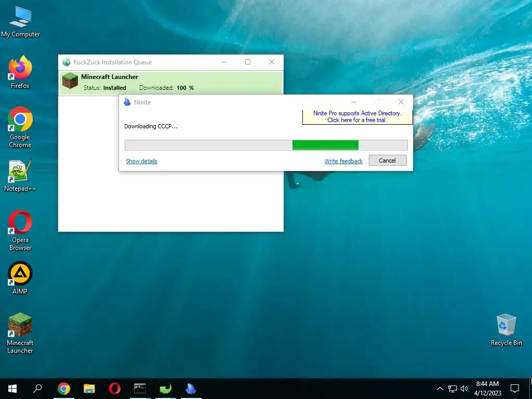Switch to Command Prompt in taskbar
Viewport: 532px width, 399px height.
140,389
